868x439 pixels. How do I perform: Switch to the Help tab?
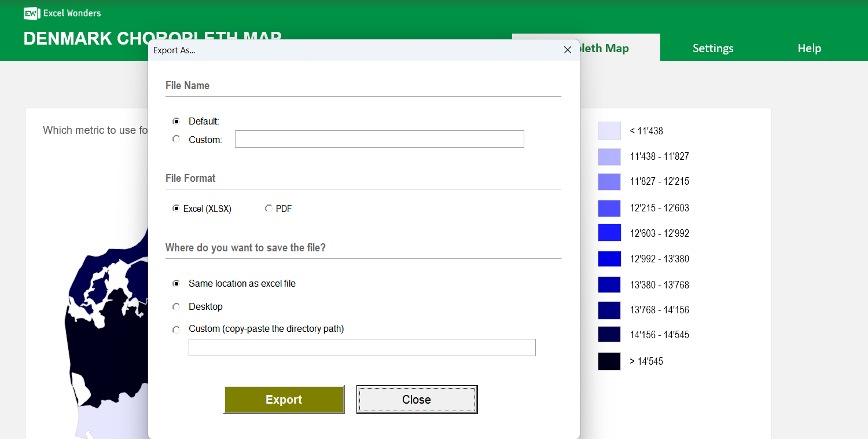(809, 49)
